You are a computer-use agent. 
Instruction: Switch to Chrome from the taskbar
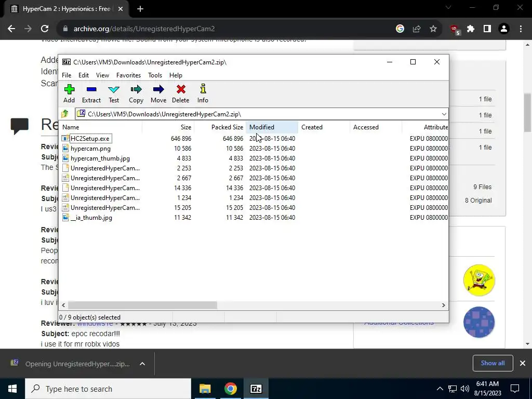(x=230, y=389)
